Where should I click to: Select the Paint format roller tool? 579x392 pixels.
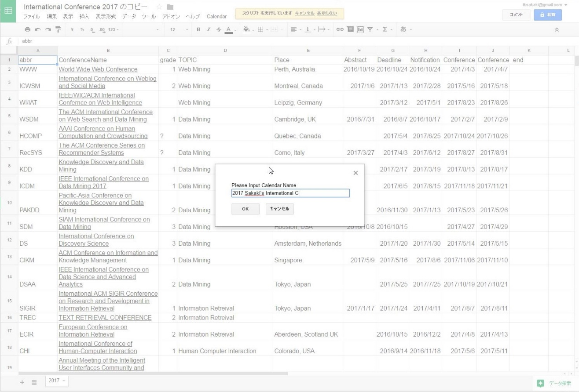(x=58, y=29)
